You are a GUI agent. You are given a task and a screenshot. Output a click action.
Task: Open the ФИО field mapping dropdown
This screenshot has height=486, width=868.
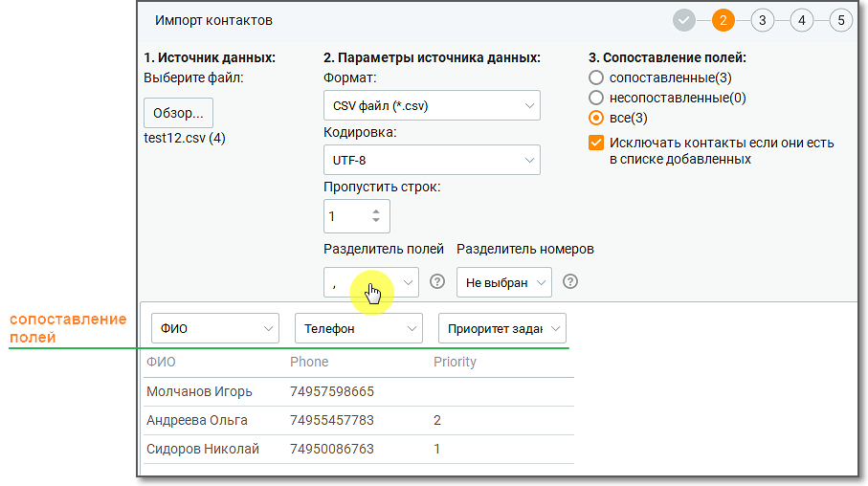point(214,328)
